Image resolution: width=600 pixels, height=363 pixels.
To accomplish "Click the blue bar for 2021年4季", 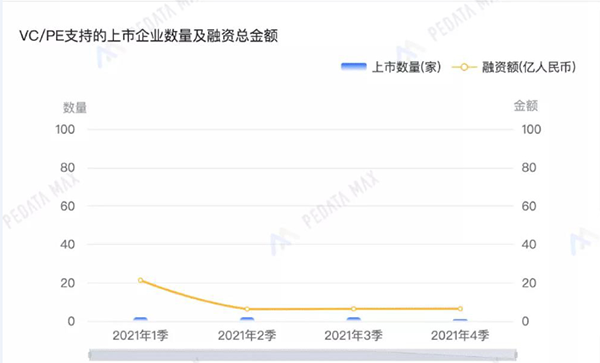I will point(460,320).
